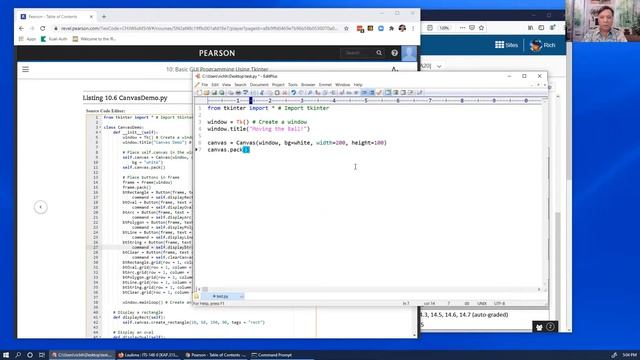Open Browser menu in EditPlus
Screen dimensions: 640x360
coord(308,84)
